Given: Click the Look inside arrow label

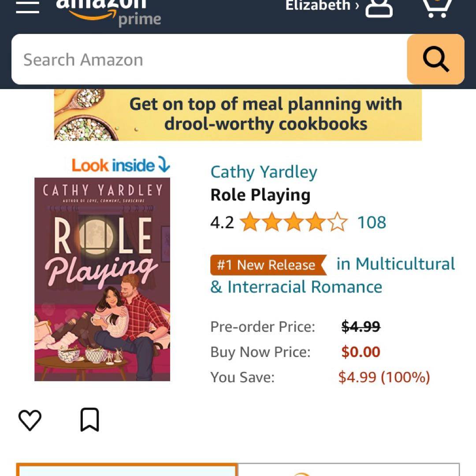Looking at the screenshot, I should (x=121, y=165).
